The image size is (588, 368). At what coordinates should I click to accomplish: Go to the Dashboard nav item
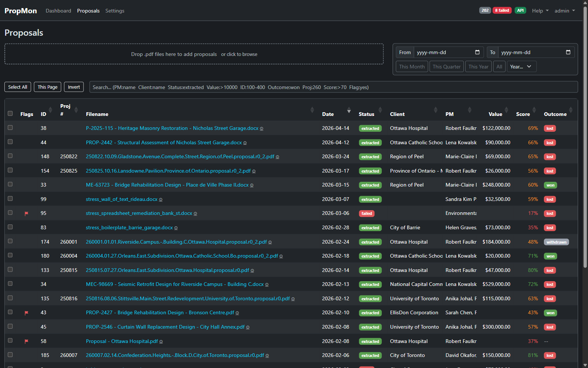[58, 11]
